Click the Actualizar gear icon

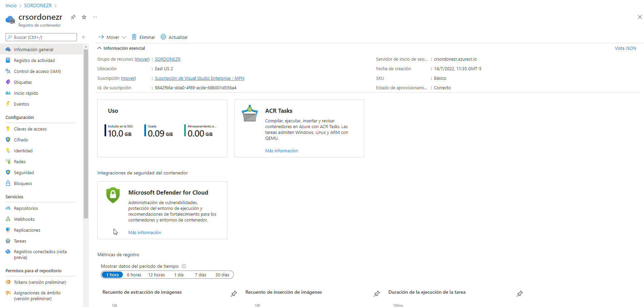(x=163, y=37)
